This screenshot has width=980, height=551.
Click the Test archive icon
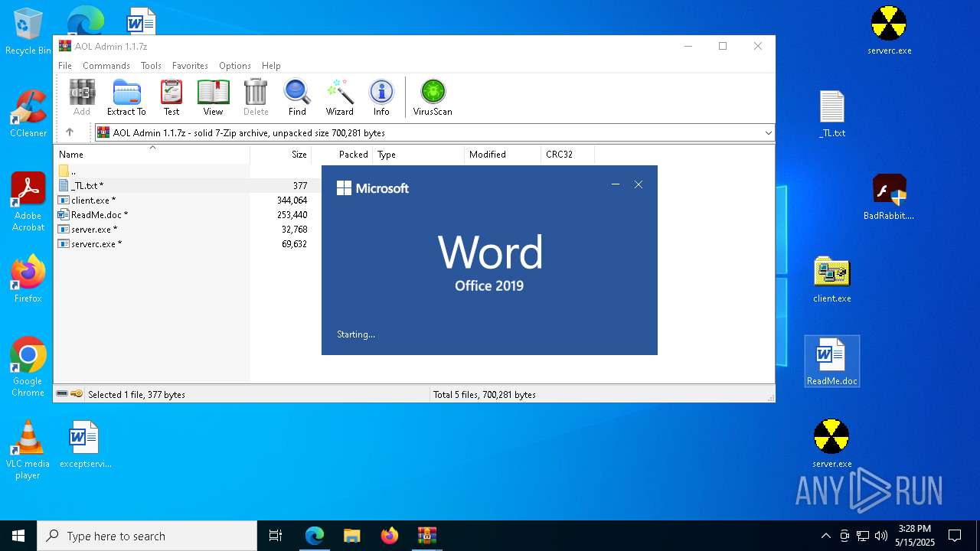point(171,97)
